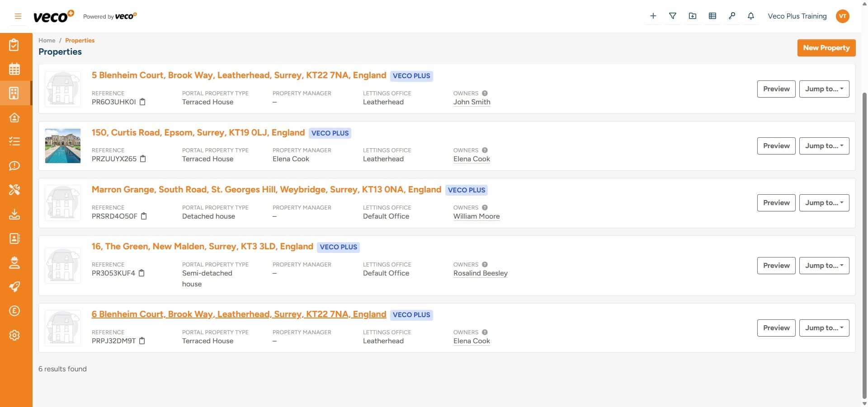The image size is (868, 407).
Task: Click the 150 Curtis Road property thumbnail
Action: point(63,146)
